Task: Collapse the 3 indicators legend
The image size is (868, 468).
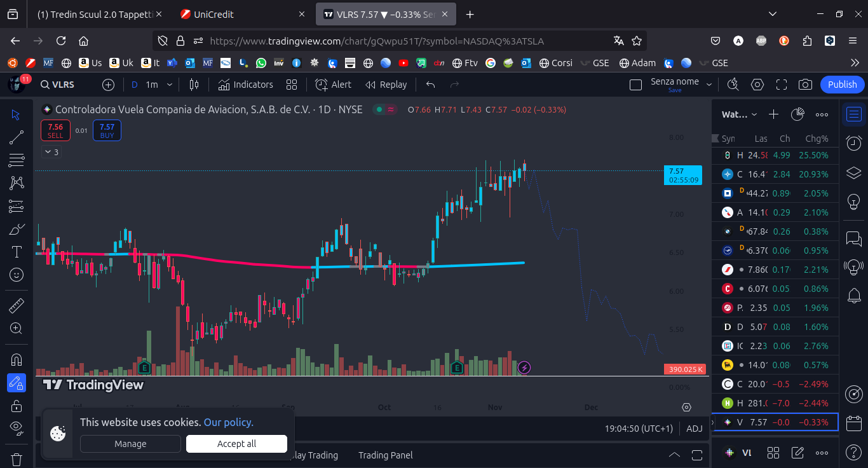Action: point(50,152)
